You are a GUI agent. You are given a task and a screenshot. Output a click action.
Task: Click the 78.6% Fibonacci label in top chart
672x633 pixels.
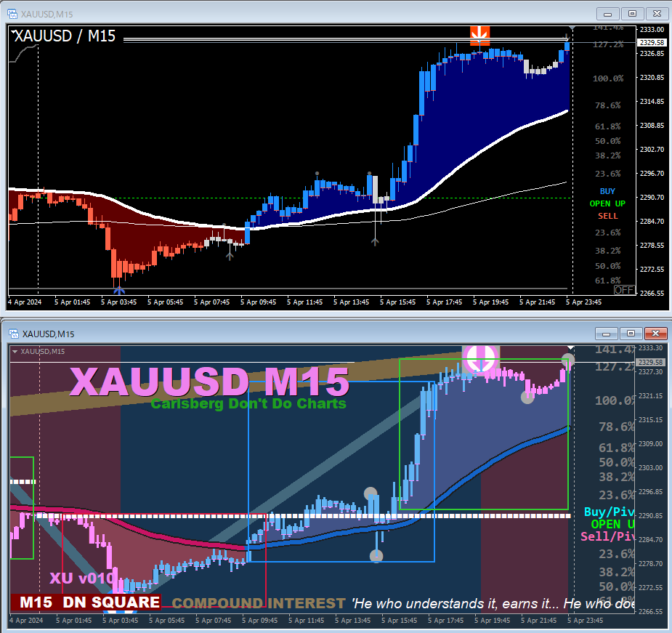(x=608, y=105)
